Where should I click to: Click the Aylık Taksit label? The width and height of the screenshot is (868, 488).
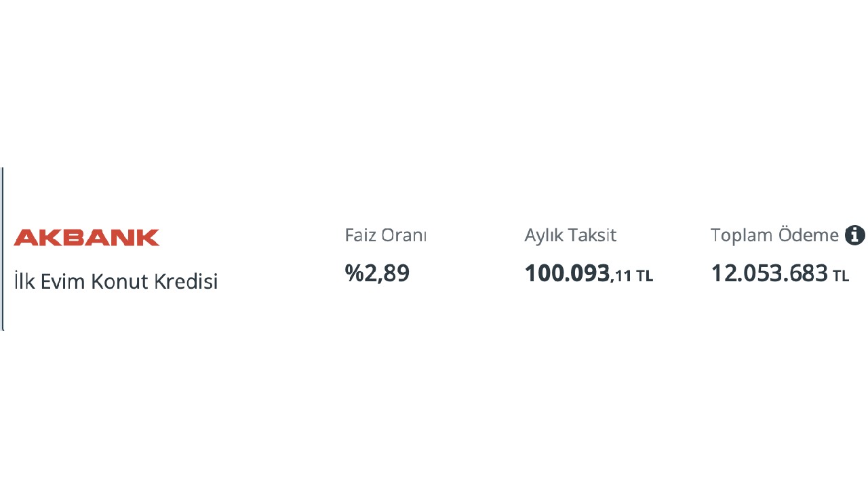[x=570, y=235]
